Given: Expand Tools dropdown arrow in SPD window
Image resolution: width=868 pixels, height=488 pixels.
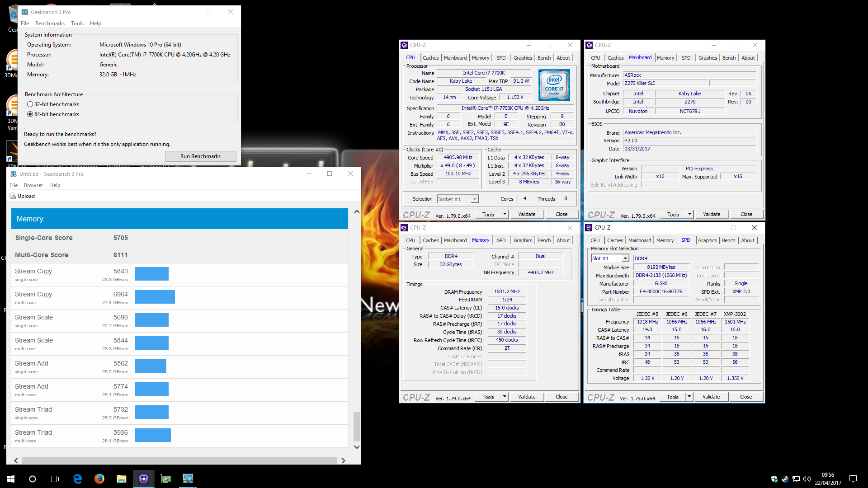Looking at the screenshot, I should click(689, 397).
